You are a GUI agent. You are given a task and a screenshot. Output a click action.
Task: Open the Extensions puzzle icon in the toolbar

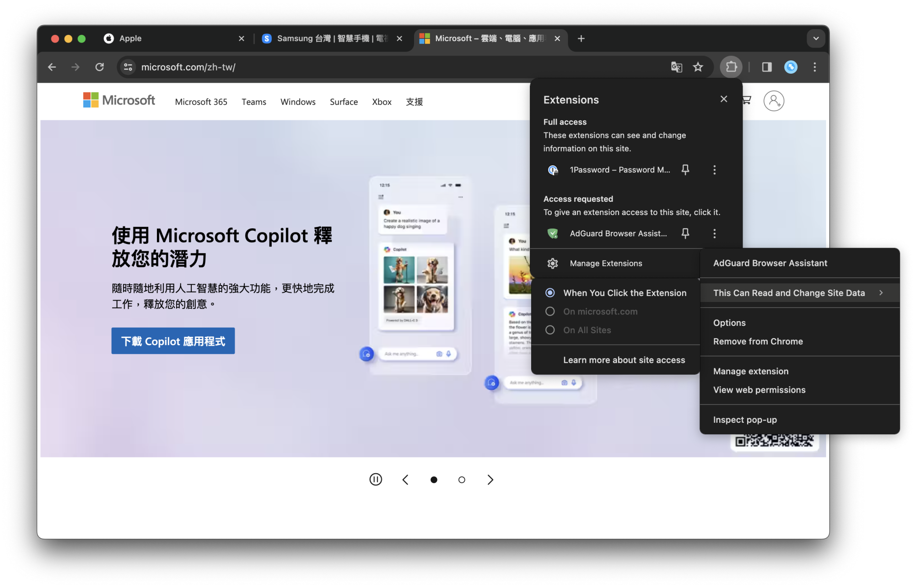731,67
